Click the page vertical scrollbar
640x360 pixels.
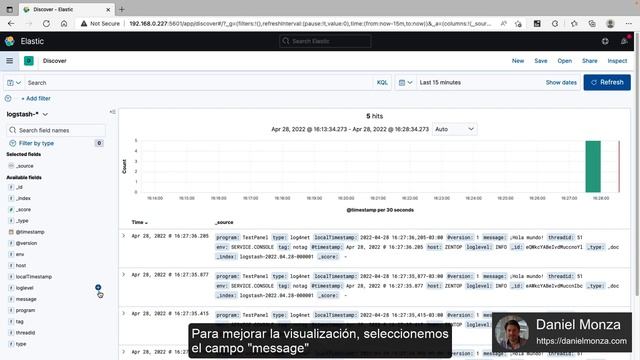point(637,163)
